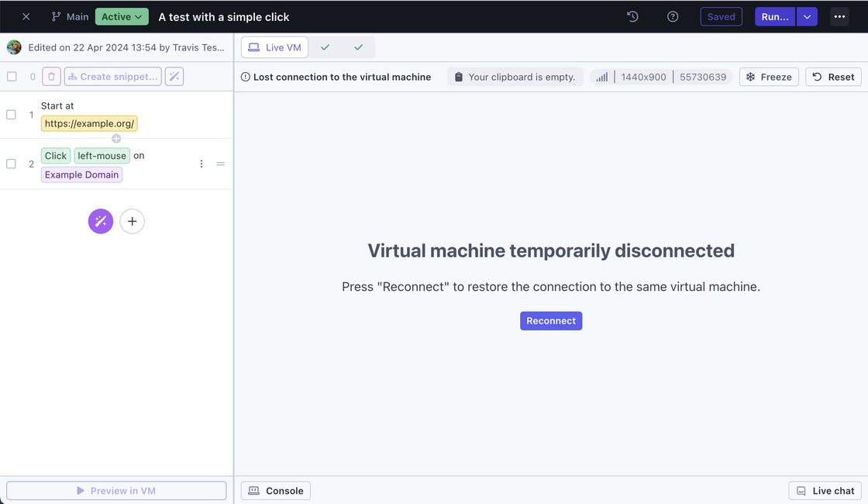
Task: Switch to the Live VM tab
Action: point(274,47)
